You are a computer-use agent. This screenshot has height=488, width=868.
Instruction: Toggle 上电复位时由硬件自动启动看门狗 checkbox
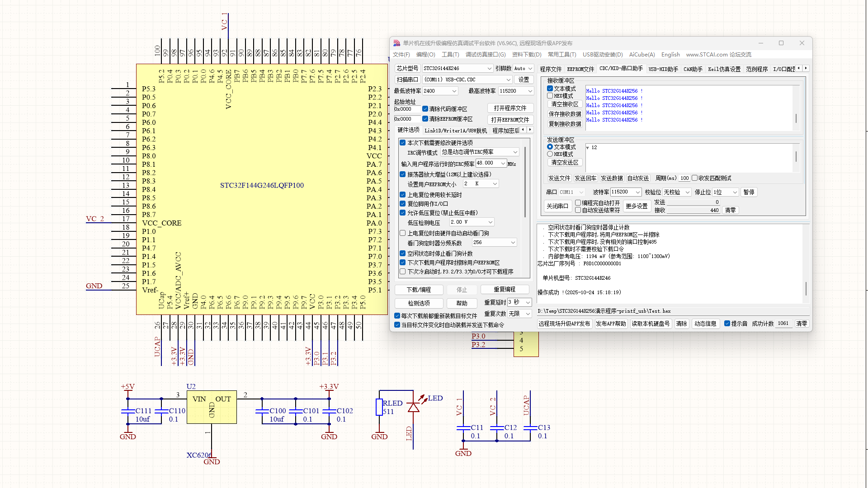(402, 233)
